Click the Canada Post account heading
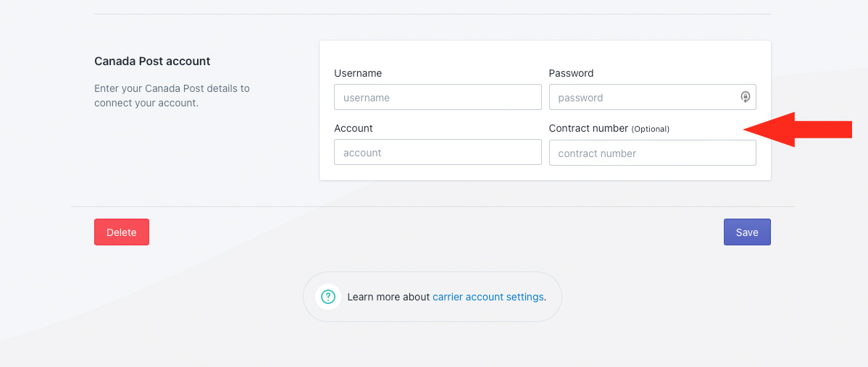Screen dimensions: 868x367 tap(152, 62)
